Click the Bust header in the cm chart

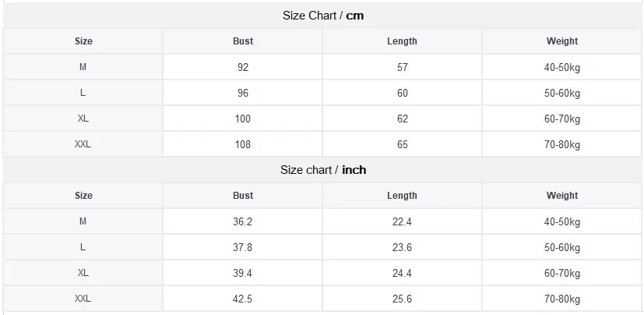click(243, 41)
